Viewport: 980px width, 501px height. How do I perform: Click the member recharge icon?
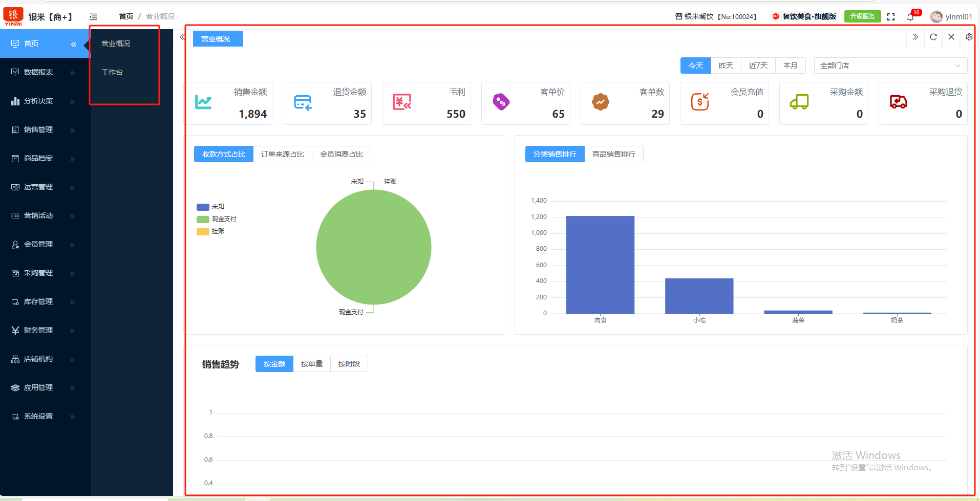[699, 102]
